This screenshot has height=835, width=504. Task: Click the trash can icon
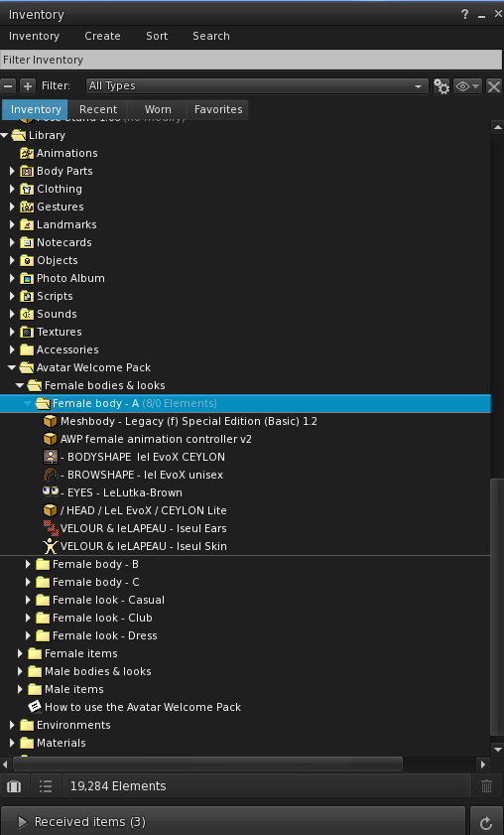(486, 786)
